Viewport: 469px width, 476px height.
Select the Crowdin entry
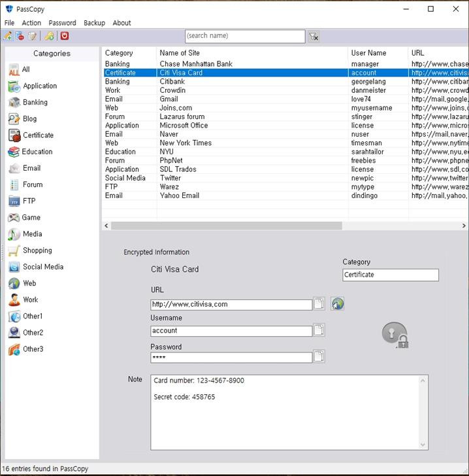[x=285, y=90]
